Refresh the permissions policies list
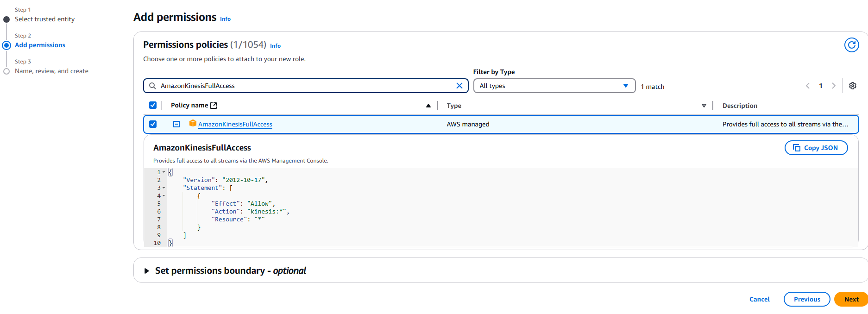 [x=851, y=45]
